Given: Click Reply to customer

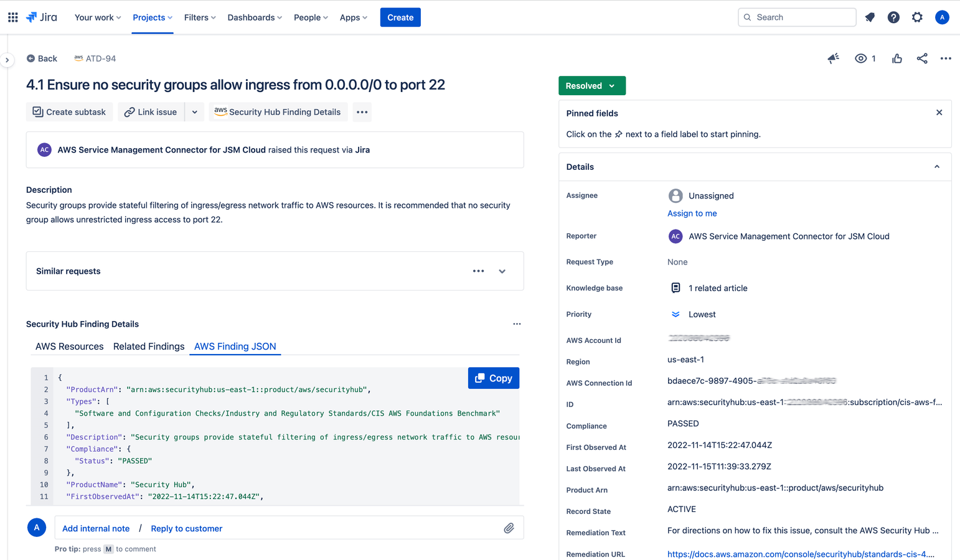Looking at the screenshot, I should coord(187,528).
